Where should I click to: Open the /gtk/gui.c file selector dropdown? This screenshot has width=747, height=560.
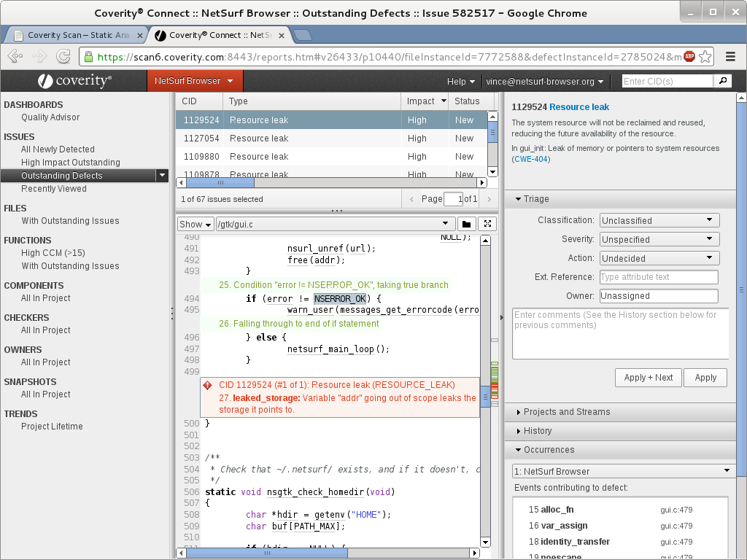(335, 224)
